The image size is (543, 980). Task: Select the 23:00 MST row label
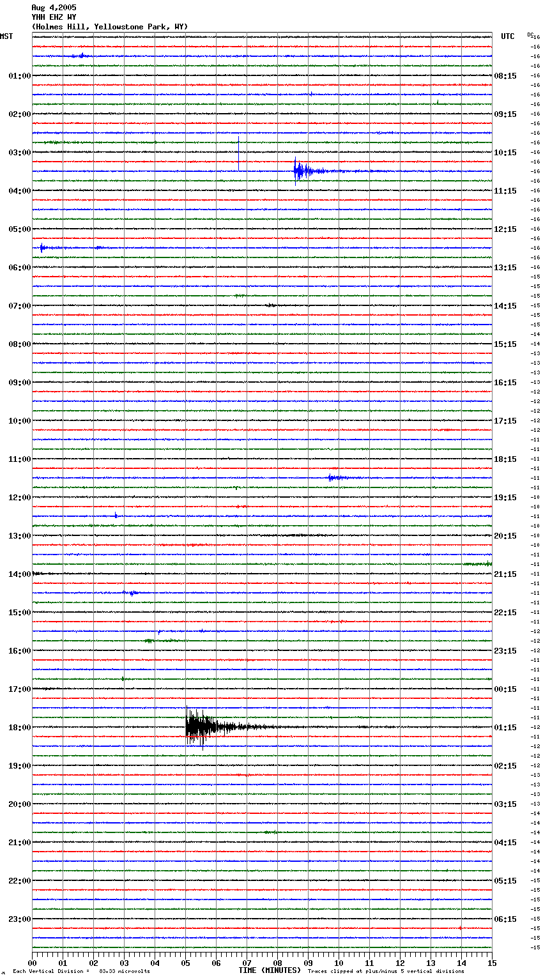[x=20, y=919]
